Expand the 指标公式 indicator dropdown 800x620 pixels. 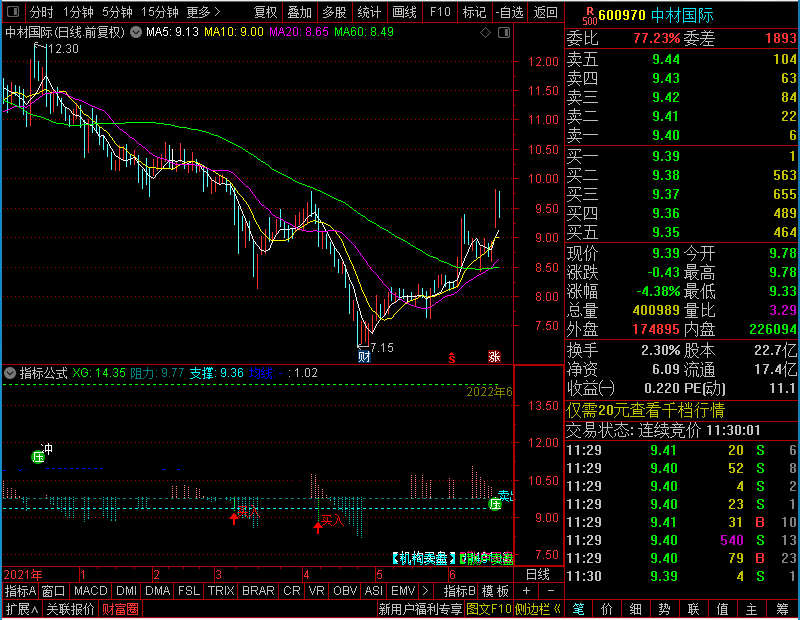tap(10, 373)
